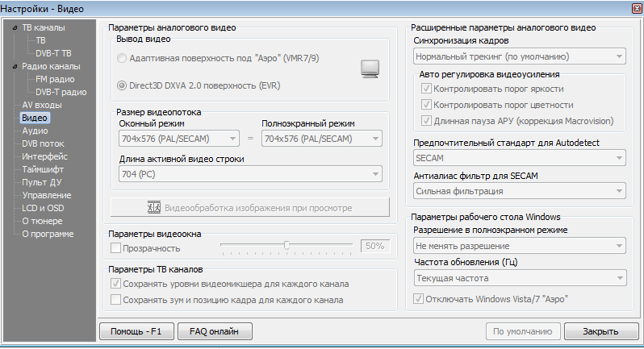Open the Частота обновления refresh rate dropdown

click(519, 278)
